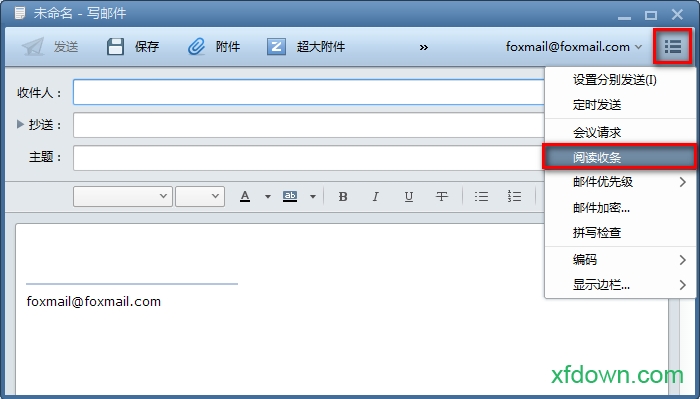700x399 pixels.
Task: Click into the 收件人 recipient field
Action: pyautogui.click(x=309, y=92)
